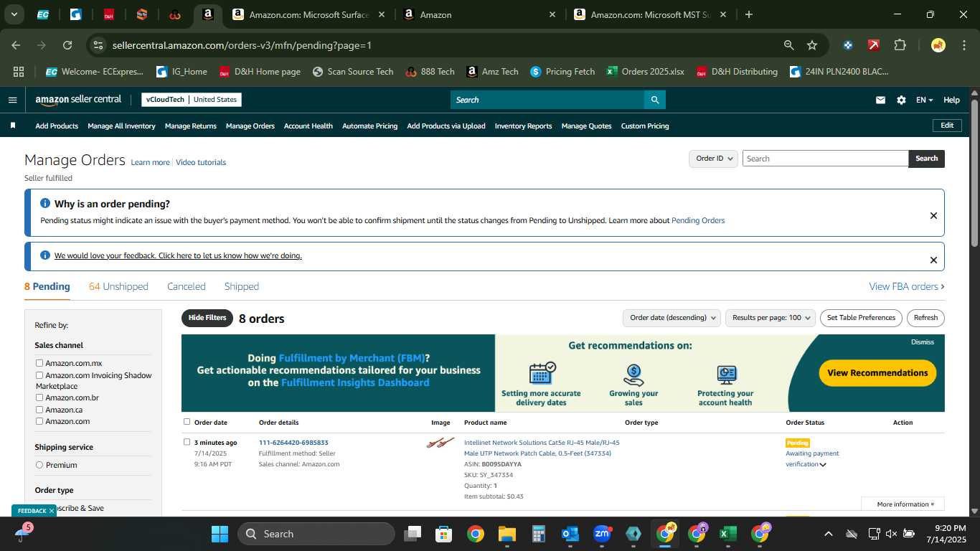Click the site information icon in the address bar

point(99,45)
